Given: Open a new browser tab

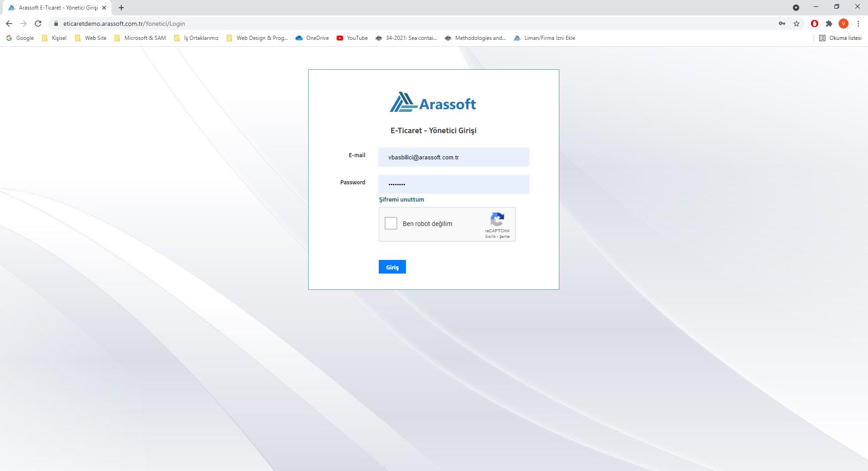Looking at the screenshot, I should (121, 8).
